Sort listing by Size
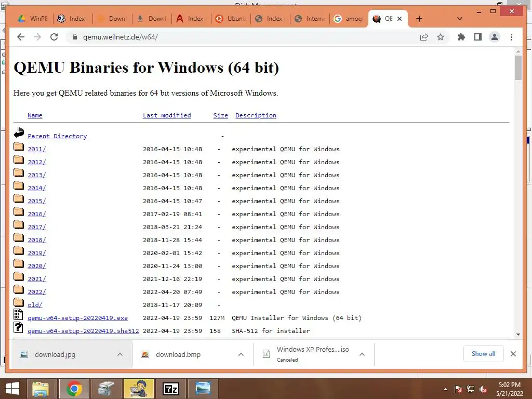532x399 pixels. 220,115
